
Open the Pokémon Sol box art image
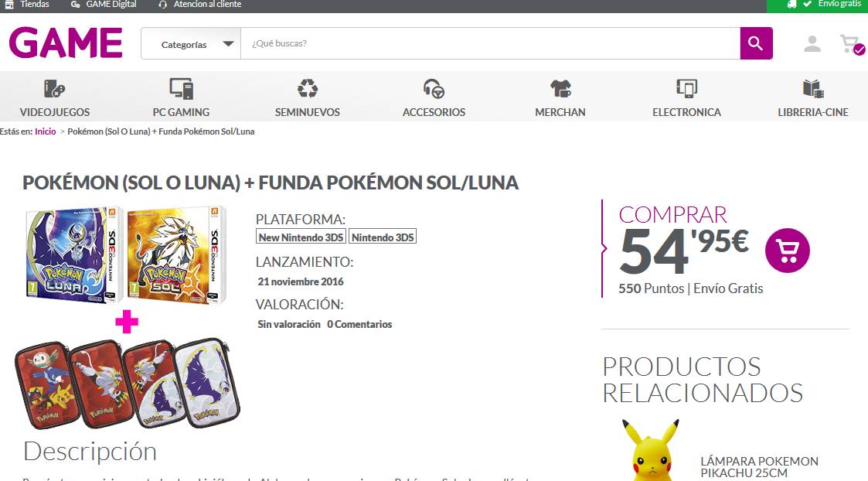point(176,255)
